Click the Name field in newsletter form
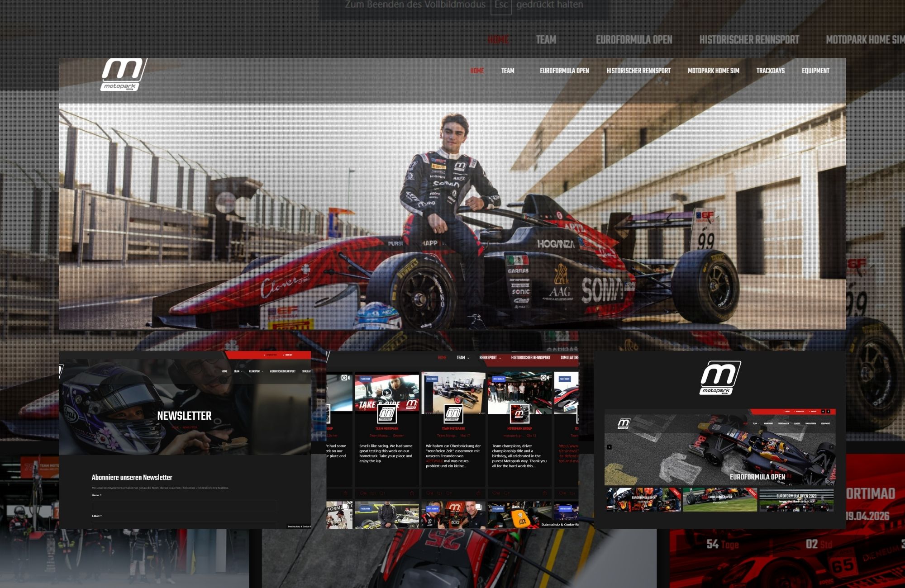 click(x=184, y=506)
